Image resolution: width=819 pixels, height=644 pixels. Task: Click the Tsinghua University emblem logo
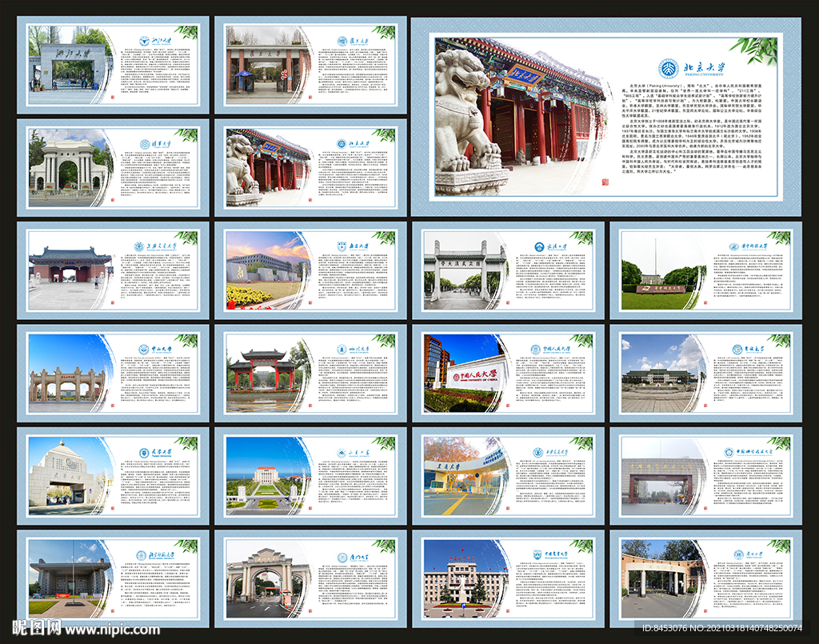145,144
